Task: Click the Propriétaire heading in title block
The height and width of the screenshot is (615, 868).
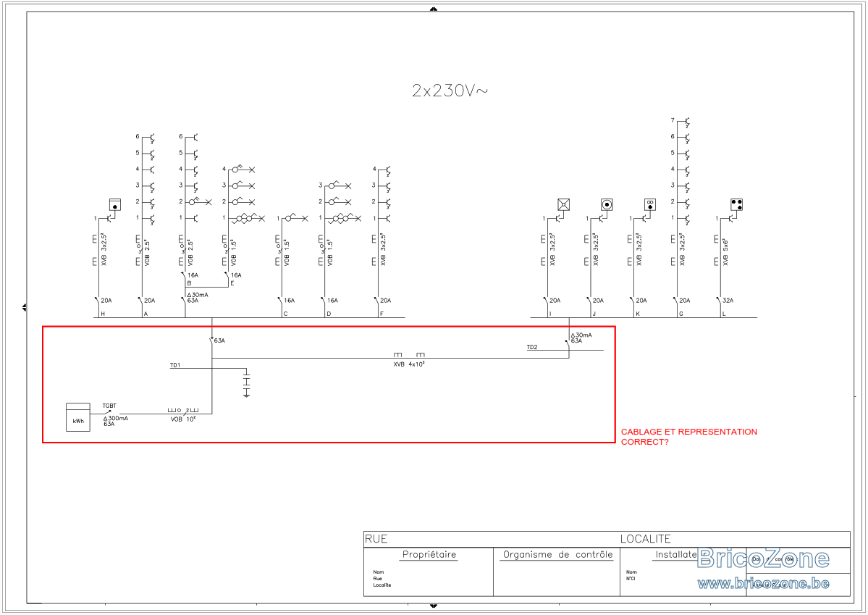Action: (x=429, y=555)
